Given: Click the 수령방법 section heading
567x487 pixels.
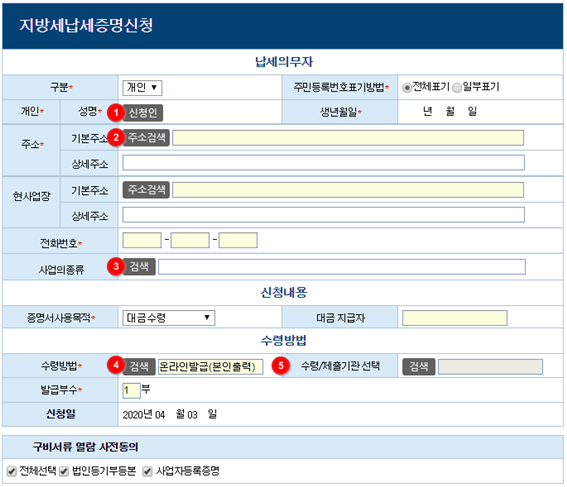Looking at the screenshot, I should pos(284,340).
